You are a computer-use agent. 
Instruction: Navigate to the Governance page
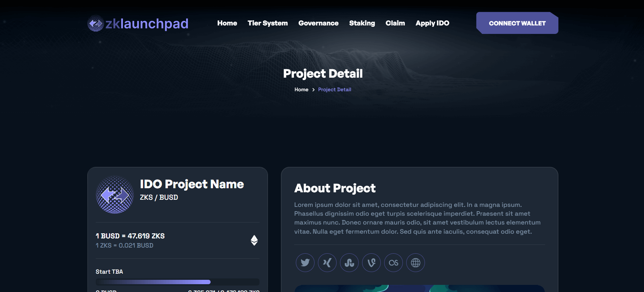(318, 23)
